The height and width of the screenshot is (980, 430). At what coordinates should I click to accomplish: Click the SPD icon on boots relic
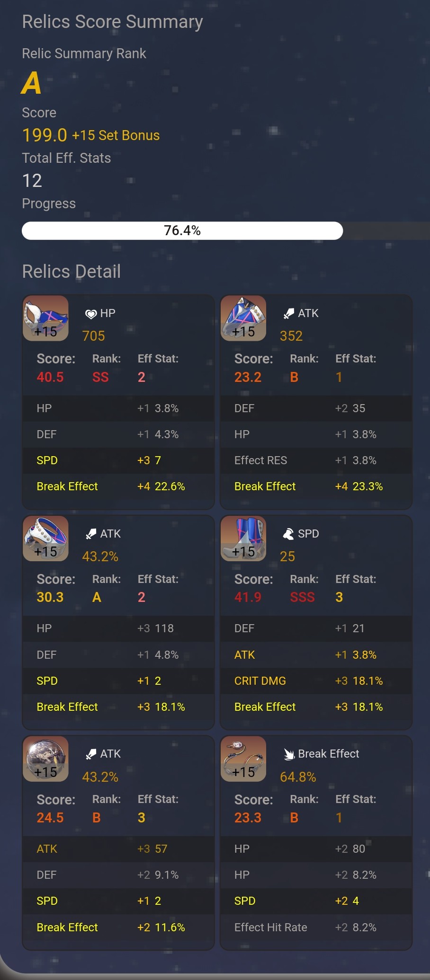click(288, 534)
